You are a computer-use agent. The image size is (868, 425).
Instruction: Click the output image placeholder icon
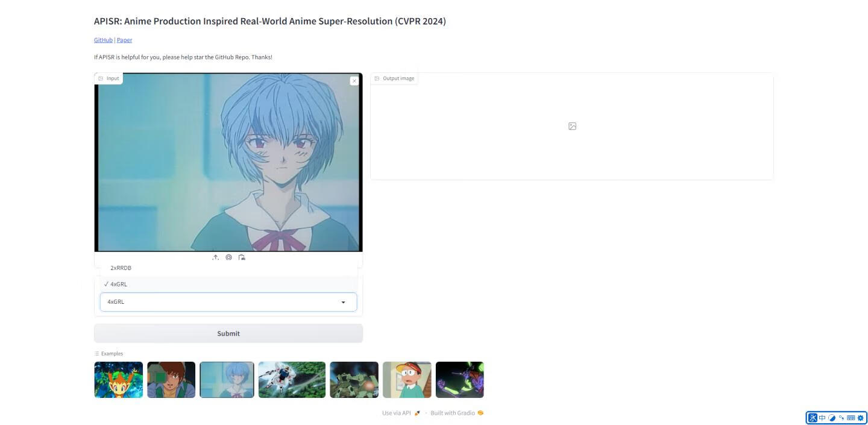coord(572,126)
